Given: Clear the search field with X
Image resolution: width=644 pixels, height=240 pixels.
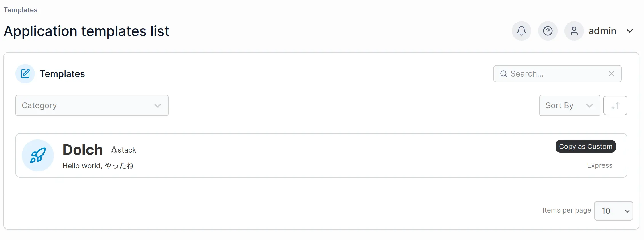Looking at the screenshot, I should [x=611, y=74].
